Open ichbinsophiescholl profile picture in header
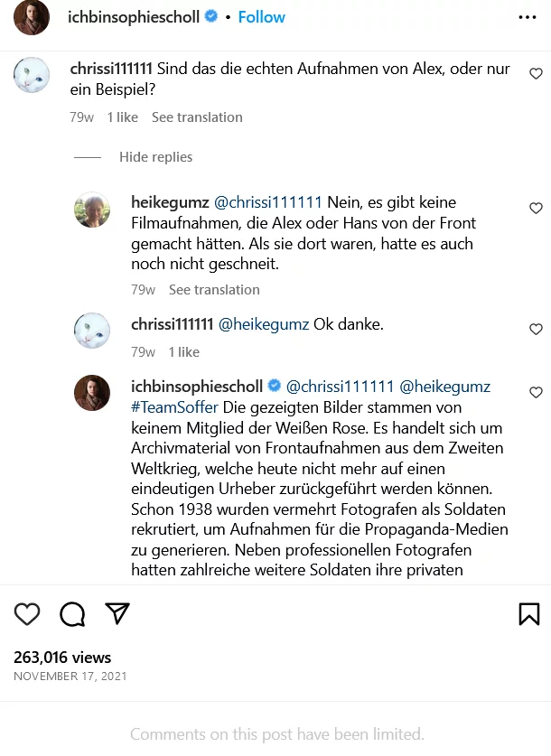 (32, 17)
